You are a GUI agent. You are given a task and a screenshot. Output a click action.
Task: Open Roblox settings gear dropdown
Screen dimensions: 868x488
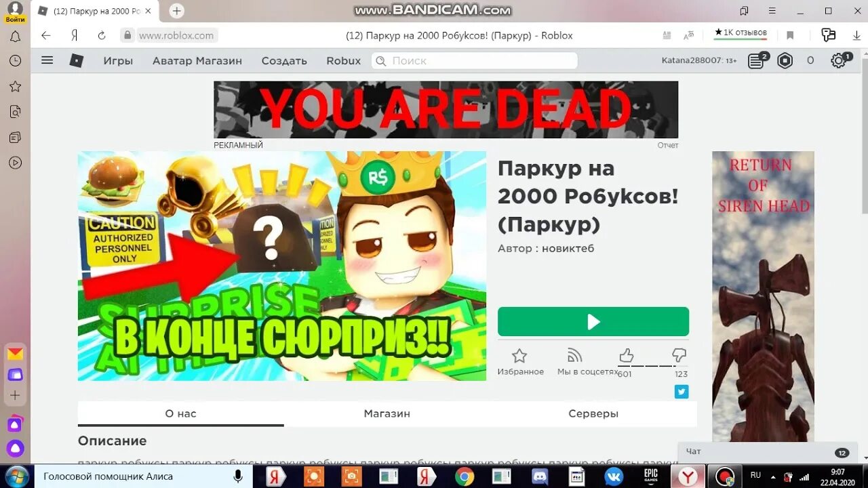pos(840,60)
